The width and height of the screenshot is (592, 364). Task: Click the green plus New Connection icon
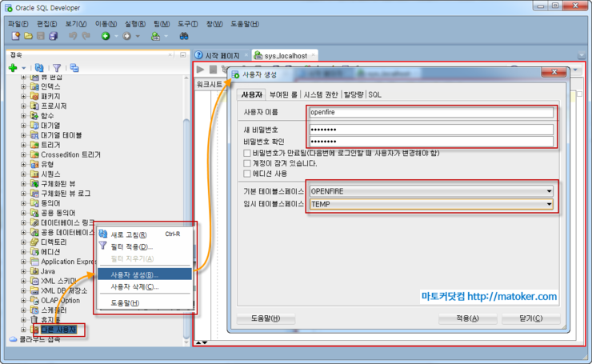(x=13, y=68)
